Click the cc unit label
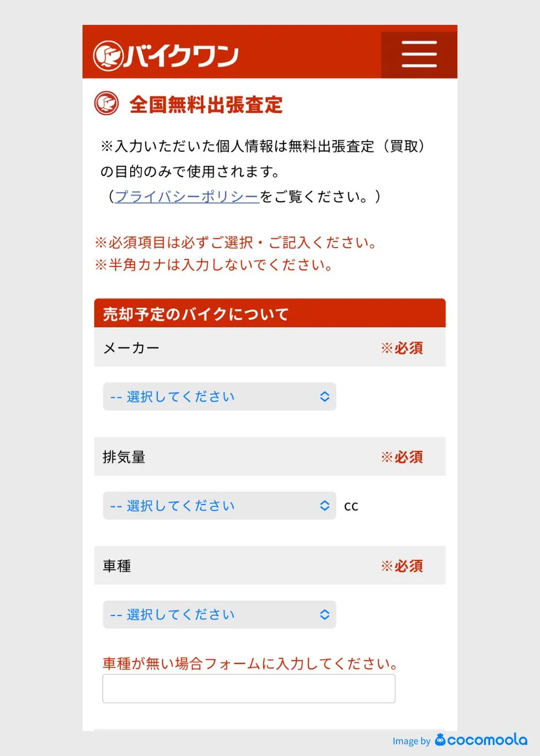 point(351,506)
